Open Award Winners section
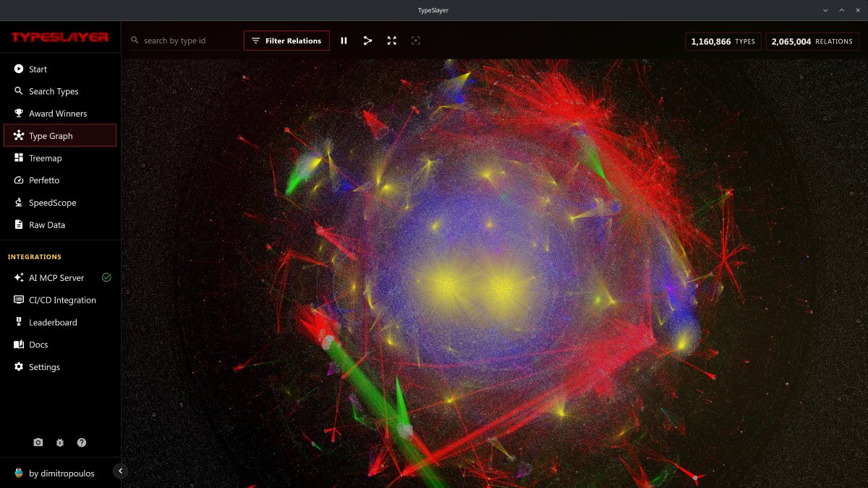Image resolution: width=868 pixels, height=488 pixels. point(60,114)
